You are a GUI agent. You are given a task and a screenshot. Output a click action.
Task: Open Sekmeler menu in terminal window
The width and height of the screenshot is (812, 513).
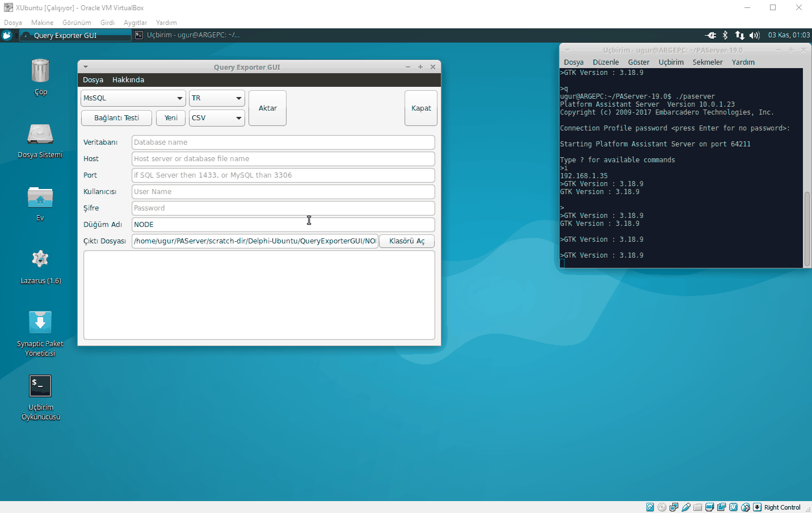click(708, 62)
